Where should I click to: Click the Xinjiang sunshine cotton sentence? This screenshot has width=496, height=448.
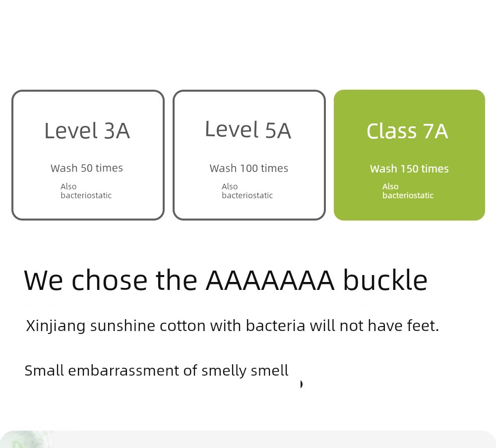(x=233, y=326)
